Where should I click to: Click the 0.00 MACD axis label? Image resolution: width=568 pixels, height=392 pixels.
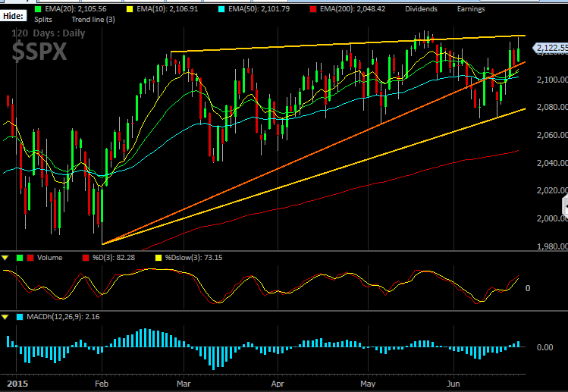[544, 347]
